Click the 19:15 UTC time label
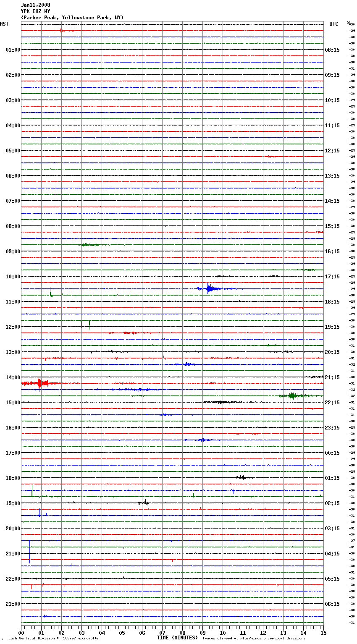This screenshot has height=644, width=357. (x=332, y=327)
